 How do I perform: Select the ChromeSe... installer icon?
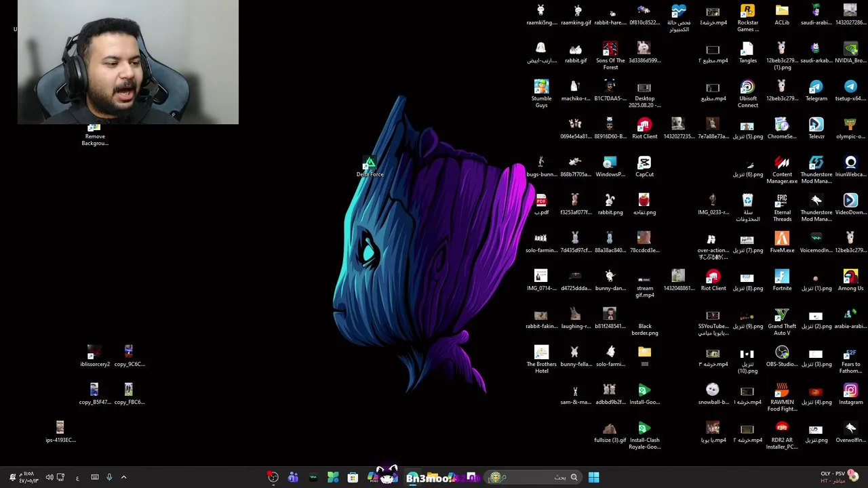point(782,129)
